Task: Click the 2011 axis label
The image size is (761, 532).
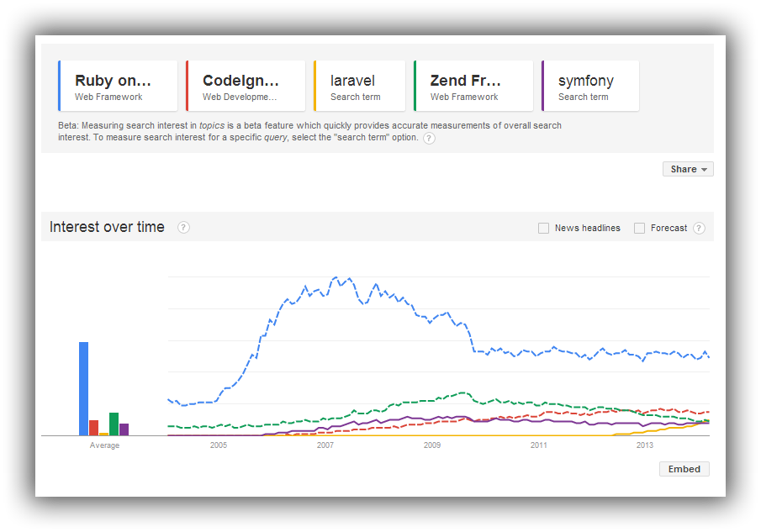Action: pos(539,445)
